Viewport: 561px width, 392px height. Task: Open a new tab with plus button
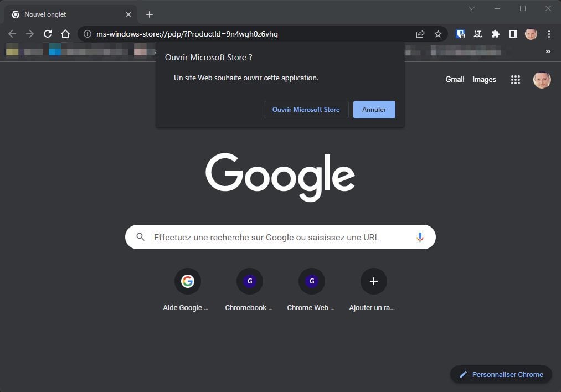click(150, 14)
